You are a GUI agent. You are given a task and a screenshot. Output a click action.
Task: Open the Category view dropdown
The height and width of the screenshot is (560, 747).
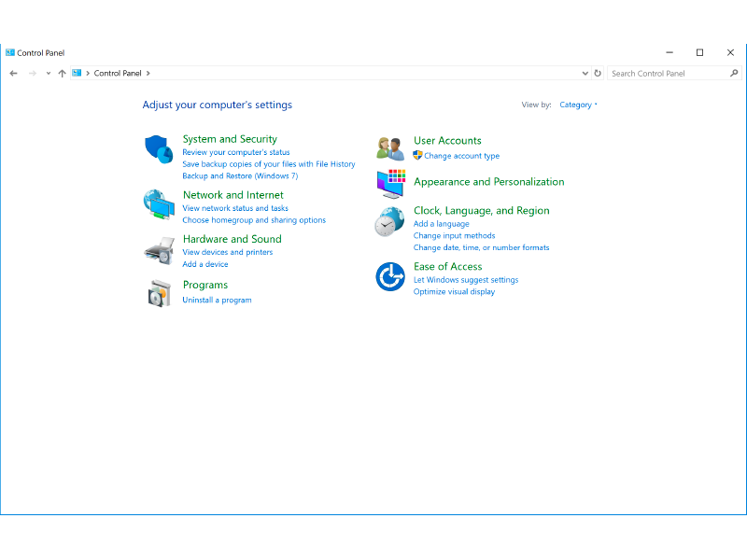(577, 105)
